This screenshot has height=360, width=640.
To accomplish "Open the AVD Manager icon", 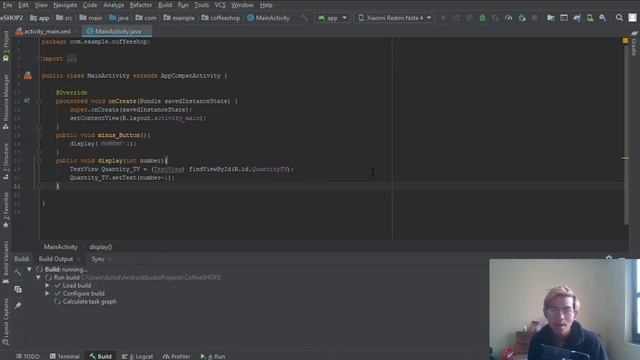I will [x=590, y=18].
